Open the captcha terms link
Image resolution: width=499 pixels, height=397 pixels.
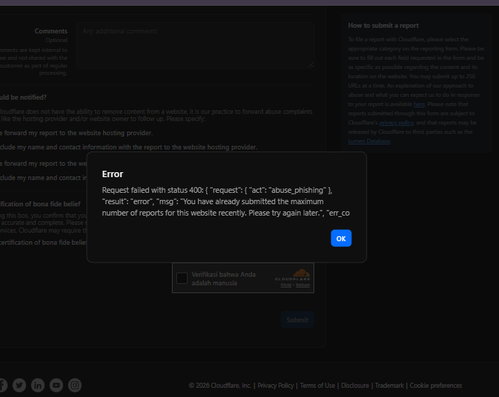[x=303, y=285]
